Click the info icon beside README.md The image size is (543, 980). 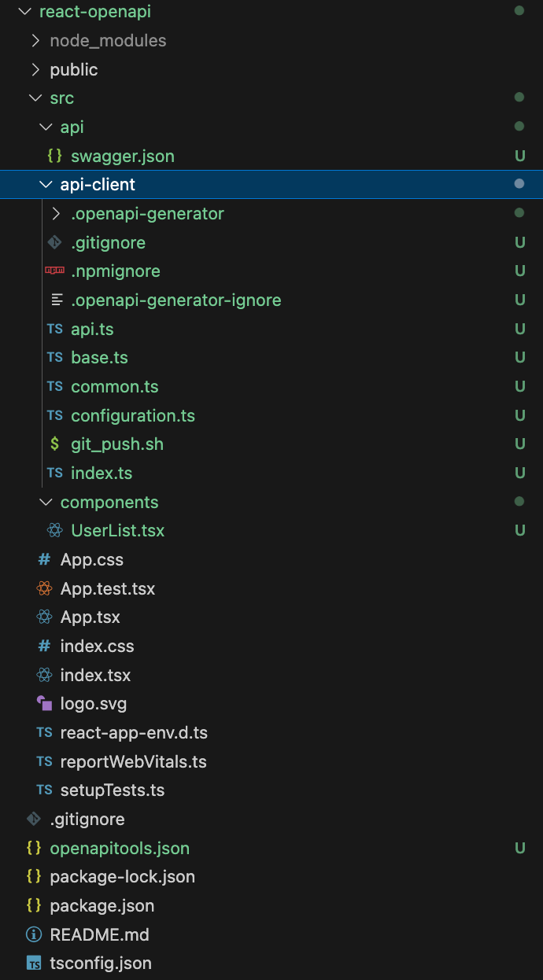(34, 934)
